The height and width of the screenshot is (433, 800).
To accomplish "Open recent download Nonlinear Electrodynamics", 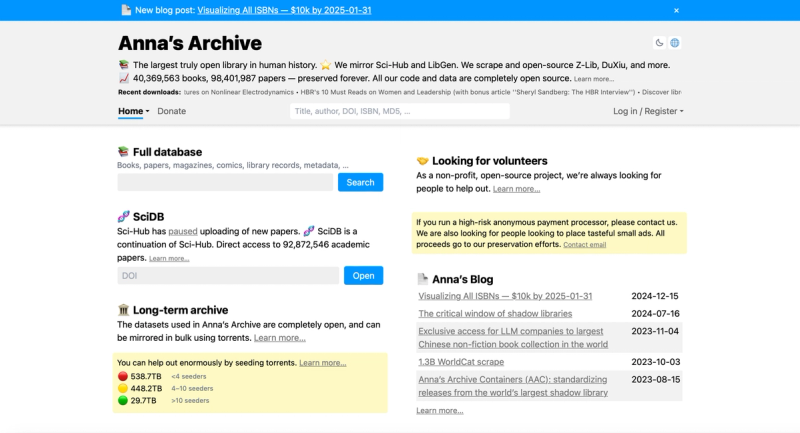I will (x=239, y=92).
